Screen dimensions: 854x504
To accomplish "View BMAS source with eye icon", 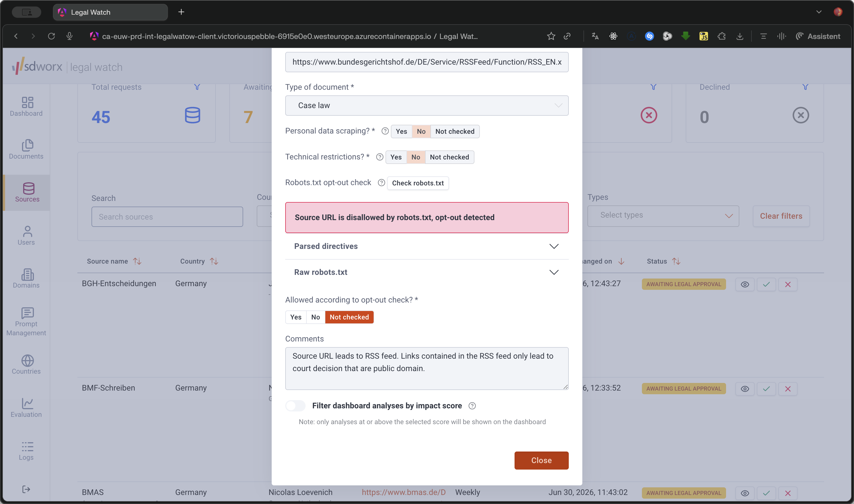I will [745, 493].
